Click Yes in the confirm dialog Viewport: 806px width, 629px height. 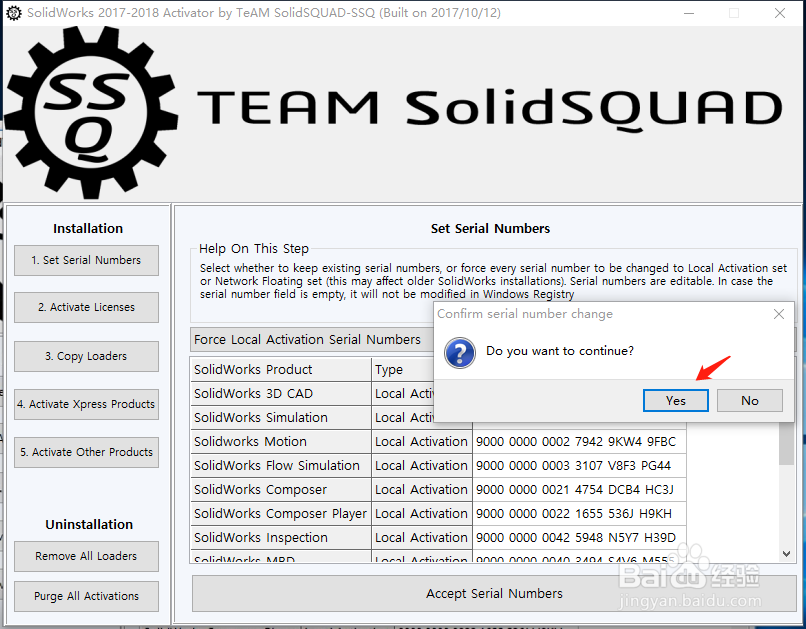(x=675, y=400)
